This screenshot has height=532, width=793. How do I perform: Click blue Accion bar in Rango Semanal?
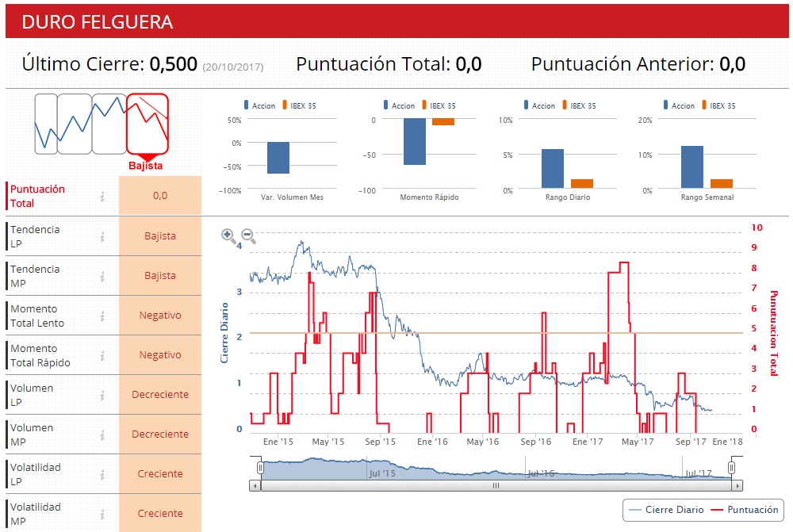[692, 166]
